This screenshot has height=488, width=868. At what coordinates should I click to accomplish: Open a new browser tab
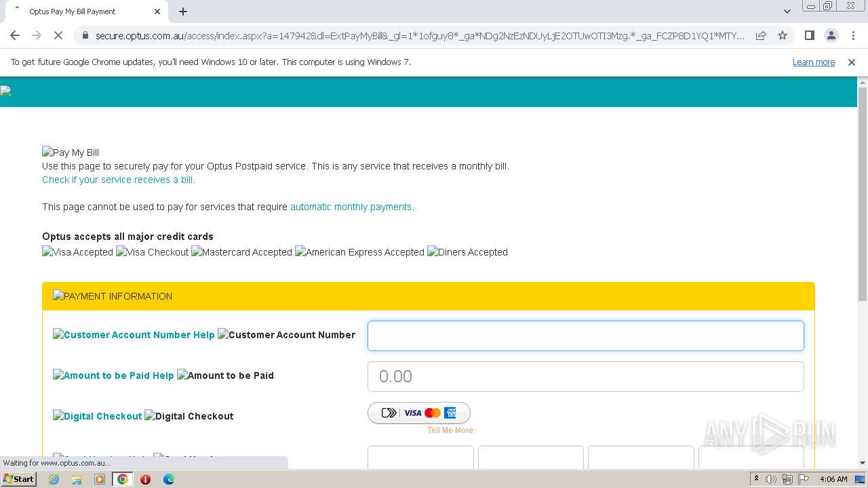click(x=183, y=12)
